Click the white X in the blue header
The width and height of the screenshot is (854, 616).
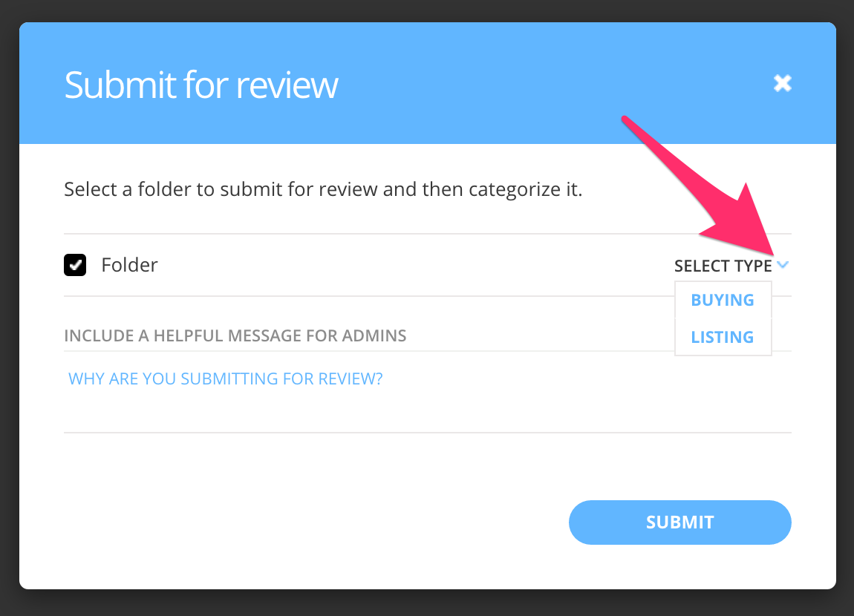(x=782, y=83)
